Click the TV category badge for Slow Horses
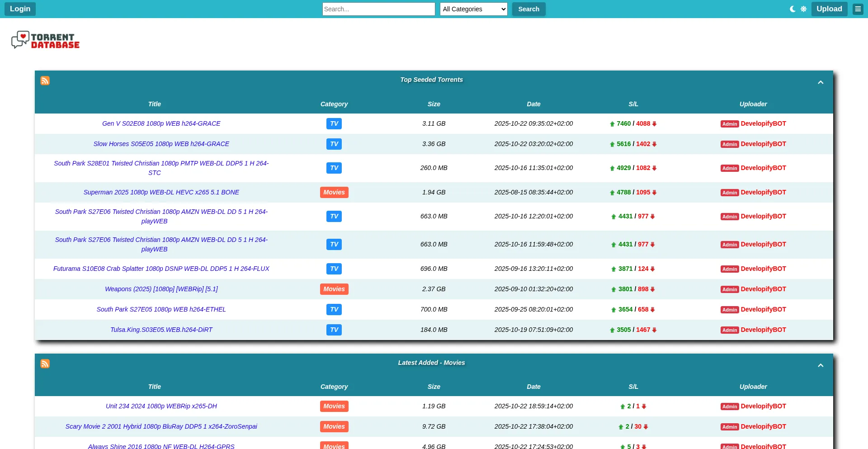The image size is (868, 449). (334, 144)
